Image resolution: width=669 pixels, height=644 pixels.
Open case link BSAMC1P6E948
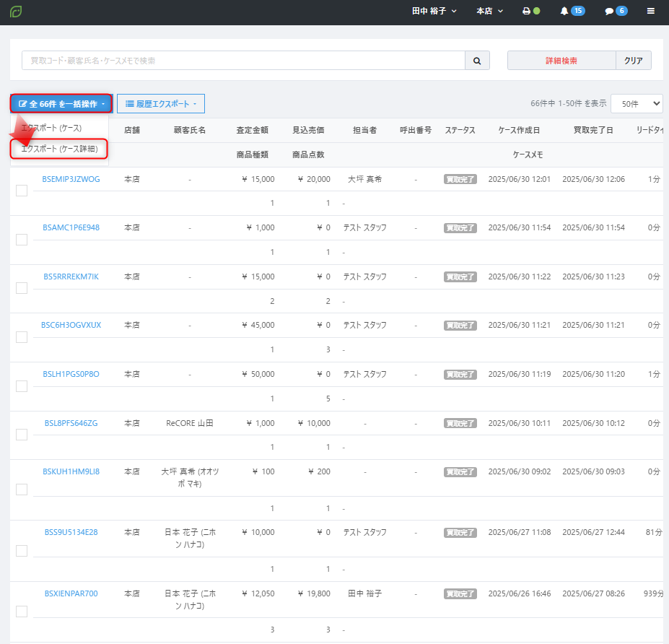tap(71, 228)
